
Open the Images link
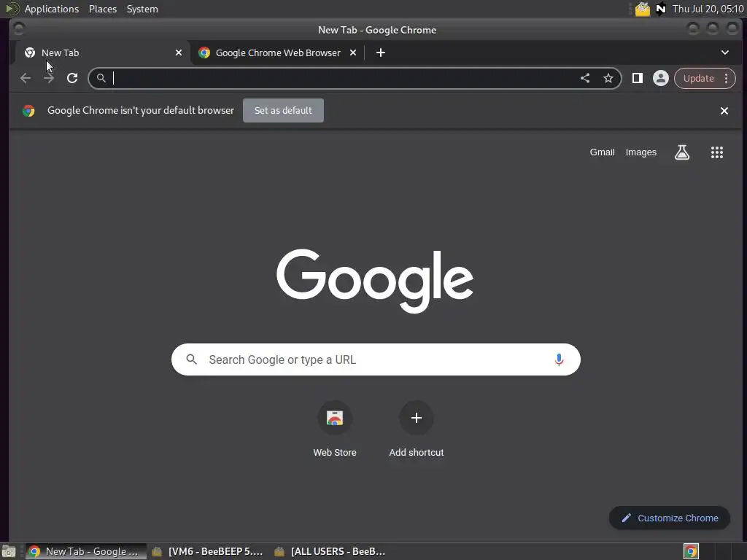(x=640, y=152)
